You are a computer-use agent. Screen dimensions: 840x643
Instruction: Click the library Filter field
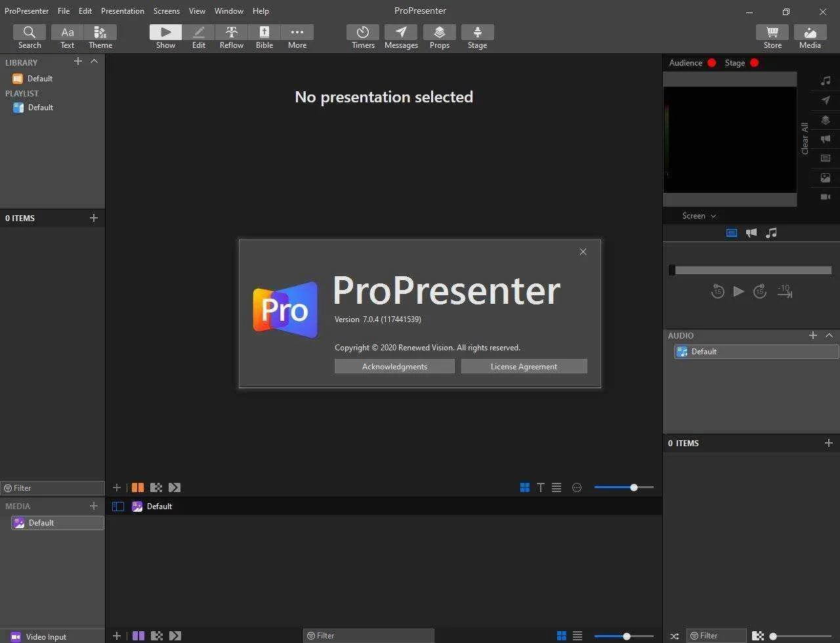(x=52, y=488)
